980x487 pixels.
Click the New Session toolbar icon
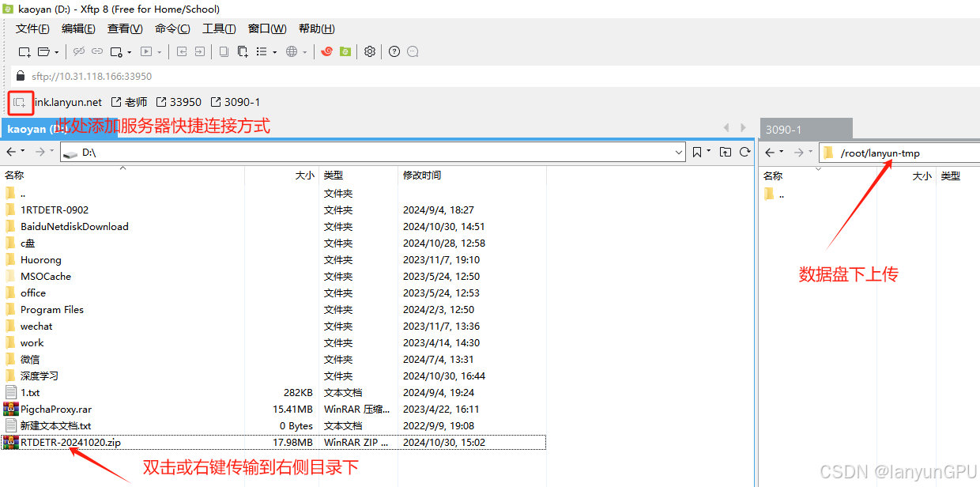click(x=24, y=52)
